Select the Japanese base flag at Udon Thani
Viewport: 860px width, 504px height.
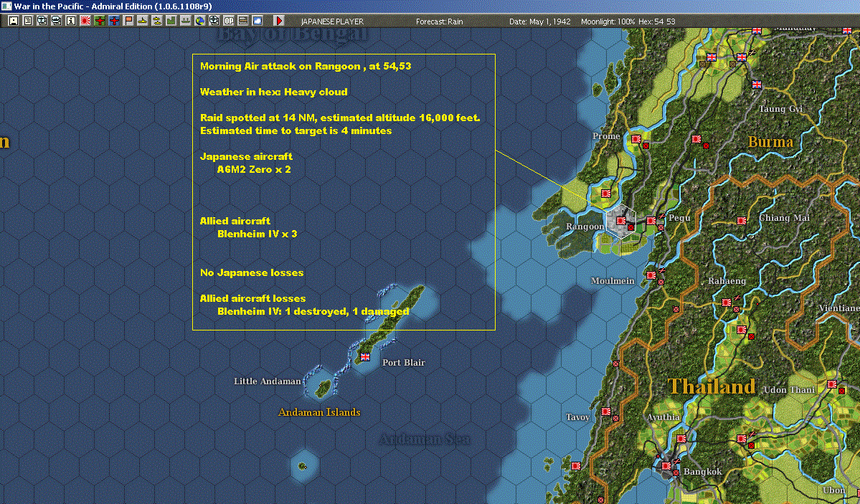tap(832, 384)
